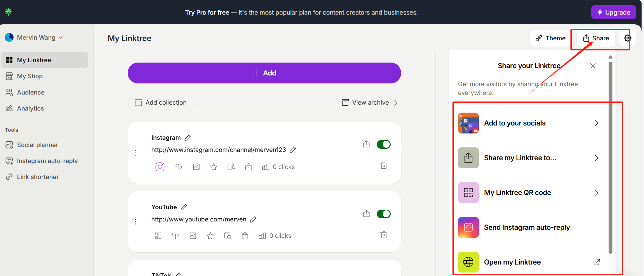Open the redirect option on the YouTube link

(176, 236)
